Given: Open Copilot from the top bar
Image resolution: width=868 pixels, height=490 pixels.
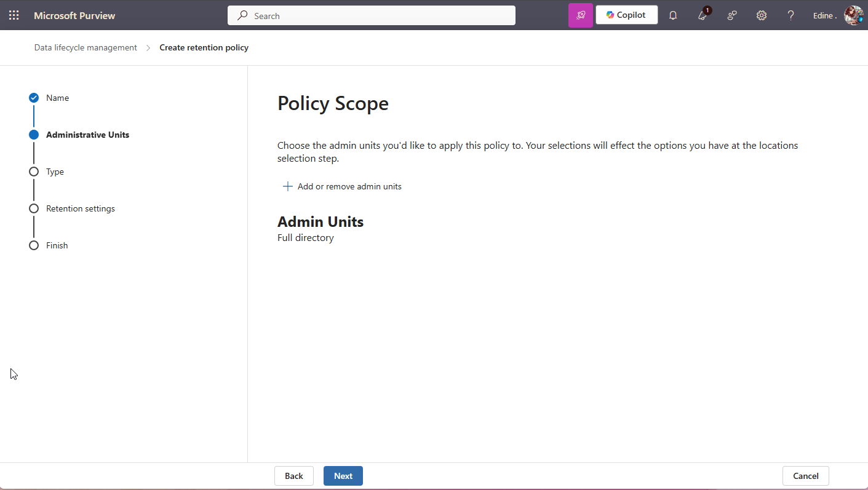Looking at the screenshot, I should pyautogui.click(x=626, y=14).
